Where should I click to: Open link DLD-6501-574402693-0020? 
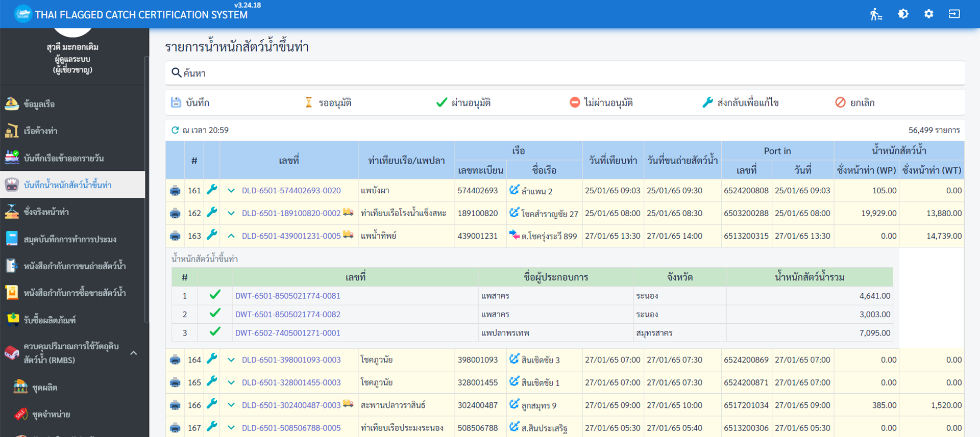(291, 191)
